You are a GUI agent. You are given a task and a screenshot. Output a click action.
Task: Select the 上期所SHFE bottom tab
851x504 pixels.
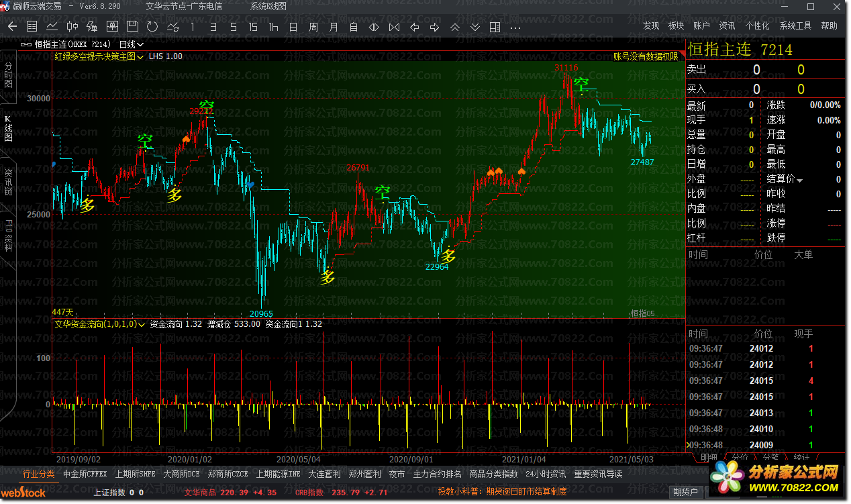click(x=135, y=474)
